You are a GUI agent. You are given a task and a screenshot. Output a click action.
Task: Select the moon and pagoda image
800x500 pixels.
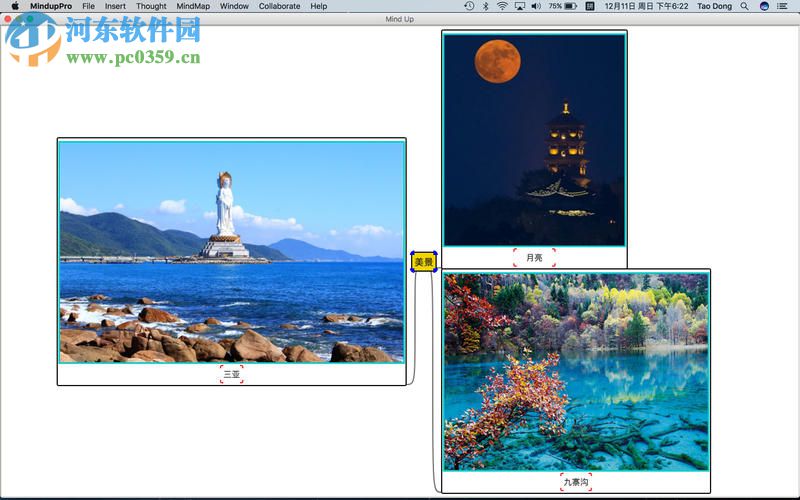point(534,140)
